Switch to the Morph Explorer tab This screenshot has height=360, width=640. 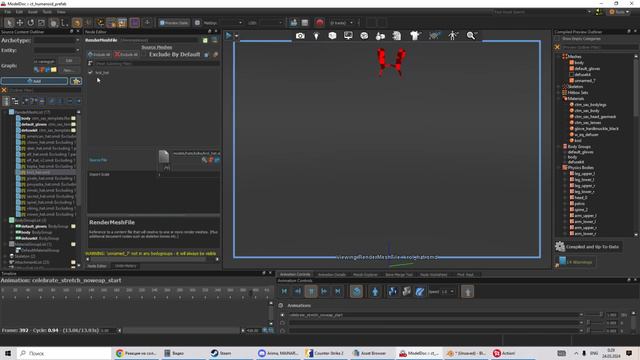click(365, 275)
